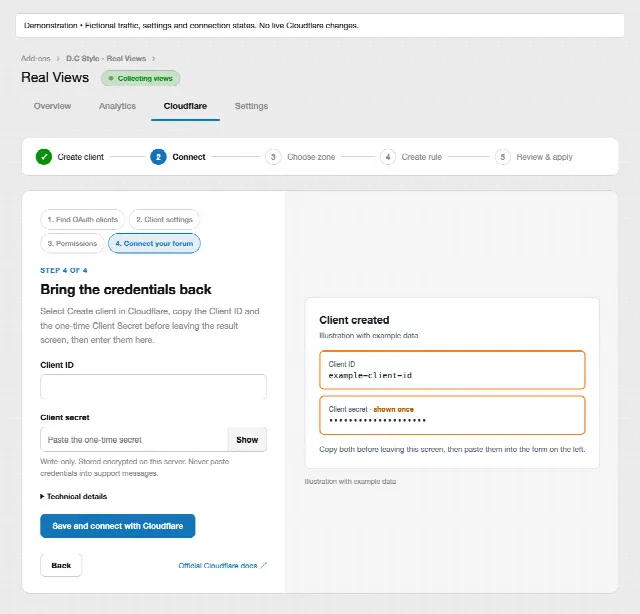The image size is (640, 614).
Task: Click the green checkmark Create client step icon
Action: coord(44,157)
